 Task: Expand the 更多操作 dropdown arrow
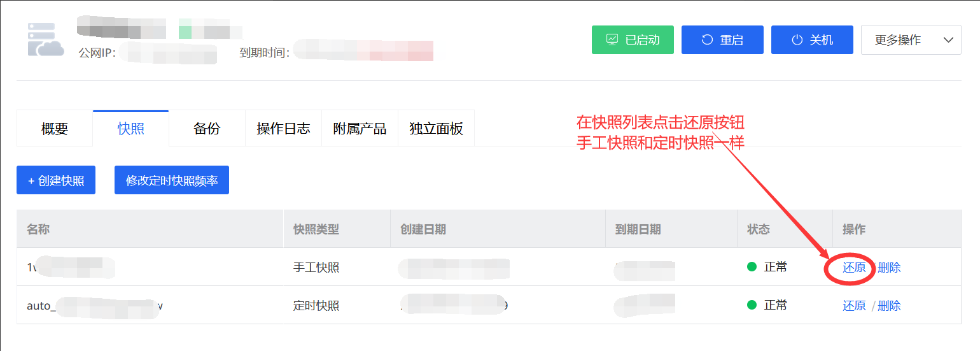point(948,39)
